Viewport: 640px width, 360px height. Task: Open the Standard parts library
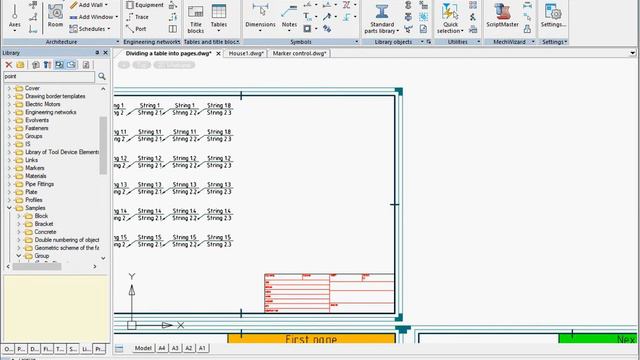[382, 19]
